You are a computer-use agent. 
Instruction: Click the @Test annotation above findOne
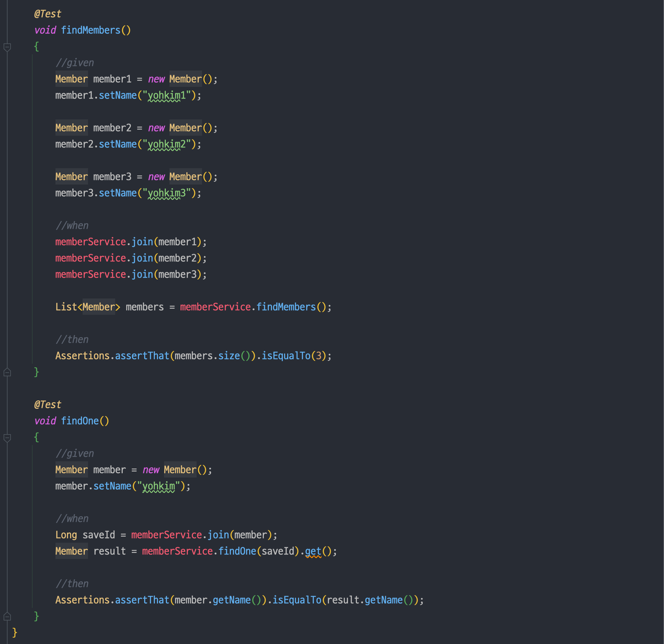pos(48,405)
